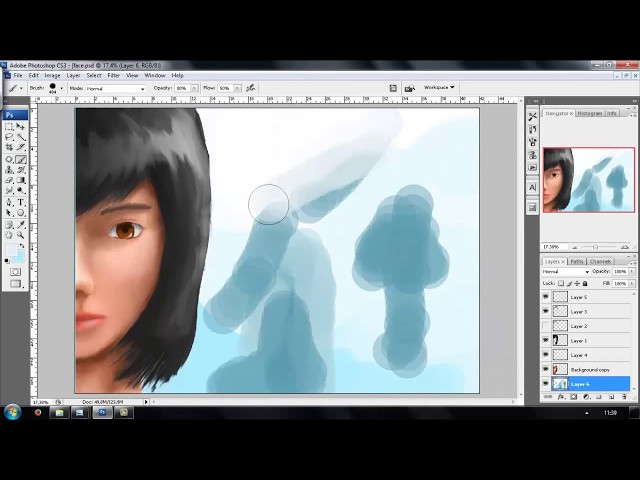Select the Gradient tool
Screen dimensions: 640x480
(x=21, y=180)
